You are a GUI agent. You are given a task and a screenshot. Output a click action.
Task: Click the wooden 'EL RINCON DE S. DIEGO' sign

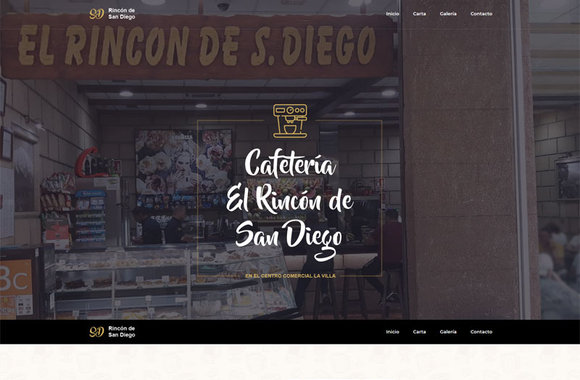[x=197, y=46]
